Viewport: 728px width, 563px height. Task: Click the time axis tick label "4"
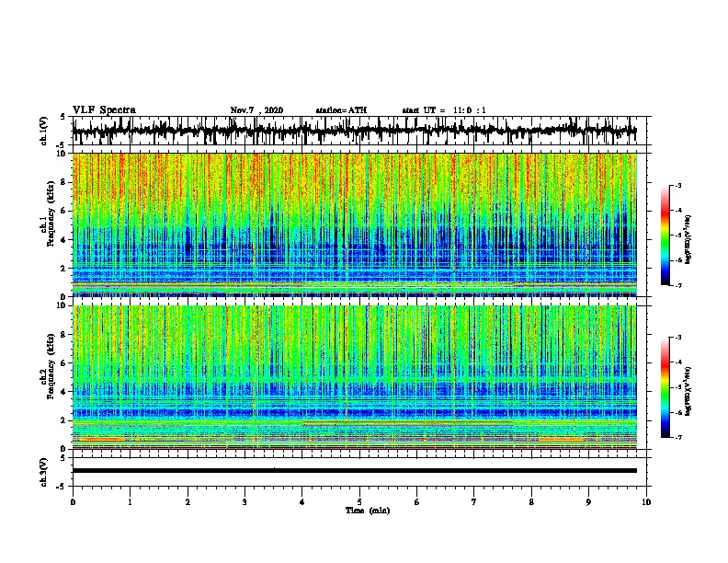302,501
